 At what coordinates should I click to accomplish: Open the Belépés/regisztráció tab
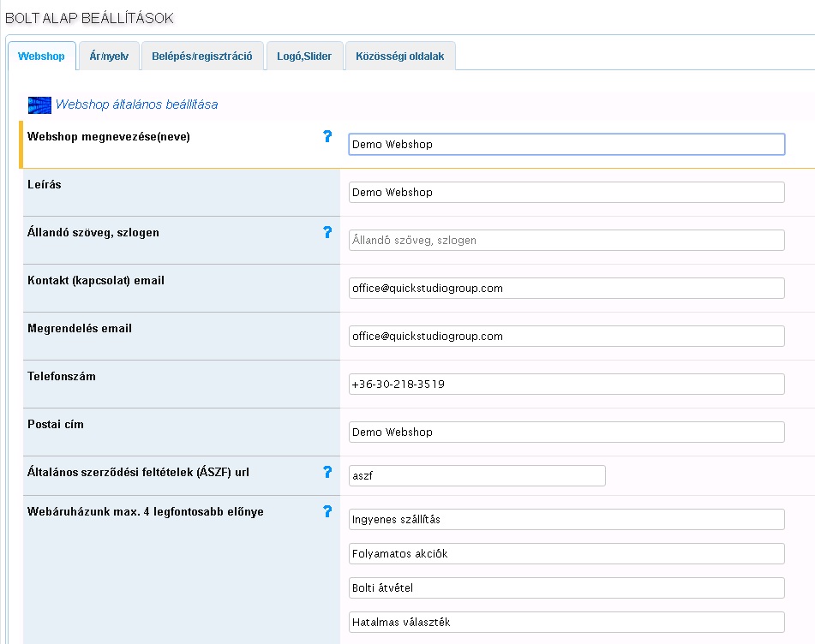pos(202,56)
